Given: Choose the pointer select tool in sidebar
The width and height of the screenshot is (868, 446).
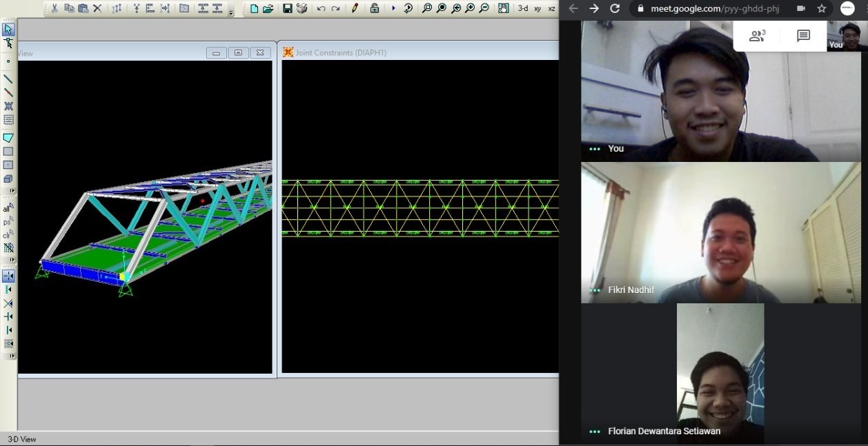Looking at the screenshot, I should click(8, 30).
